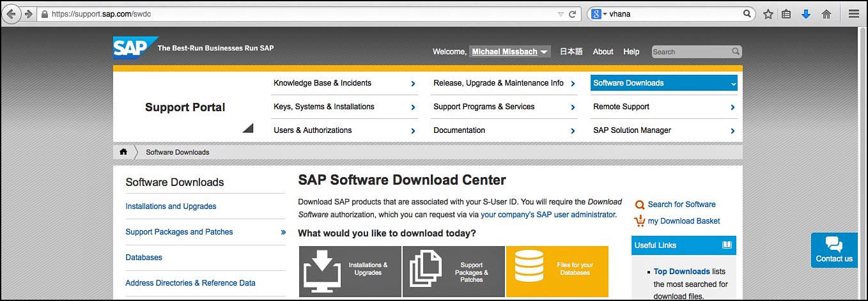Click the Search for Software magnifier icon
This screenshot has height=301, width=868.
tap(639, 205)
